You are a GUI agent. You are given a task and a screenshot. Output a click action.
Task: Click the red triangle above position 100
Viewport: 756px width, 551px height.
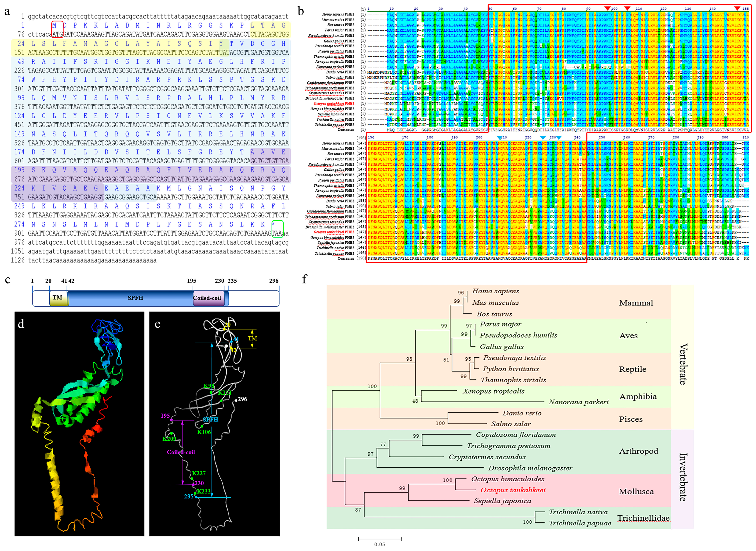[x=607, y=8]
